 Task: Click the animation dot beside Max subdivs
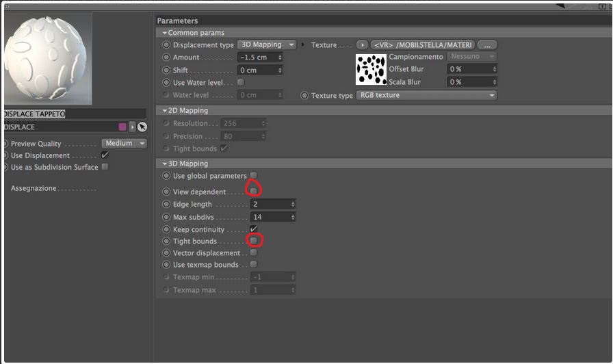tap(166, 217)
